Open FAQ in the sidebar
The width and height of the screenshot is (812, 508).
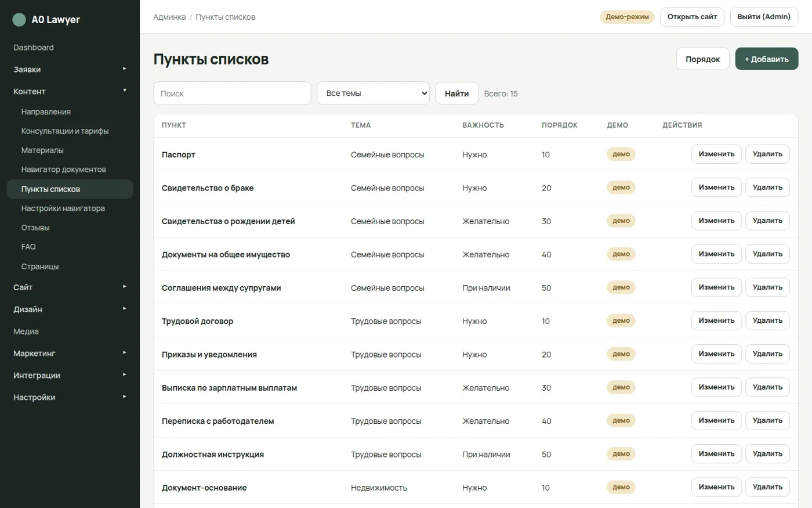click(70, 247)
